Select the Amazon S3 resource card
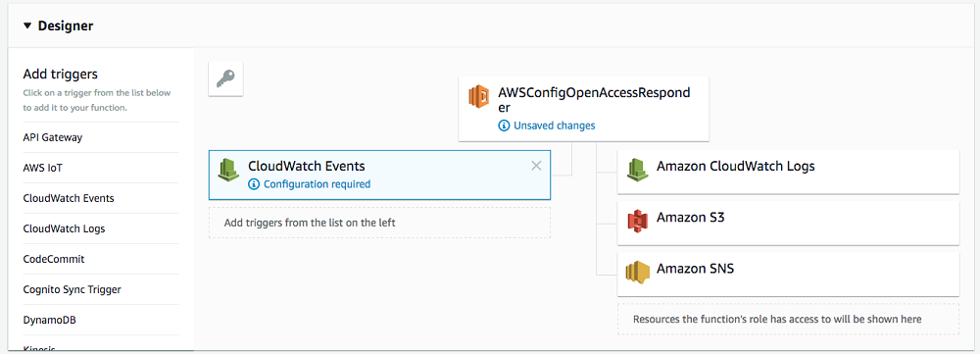This screenshot has width=980, height=354. [788, 224]
